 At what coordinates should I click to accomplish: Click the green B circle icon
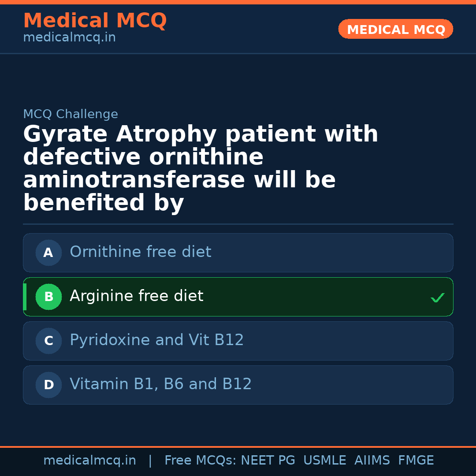[x=48, y=297]
